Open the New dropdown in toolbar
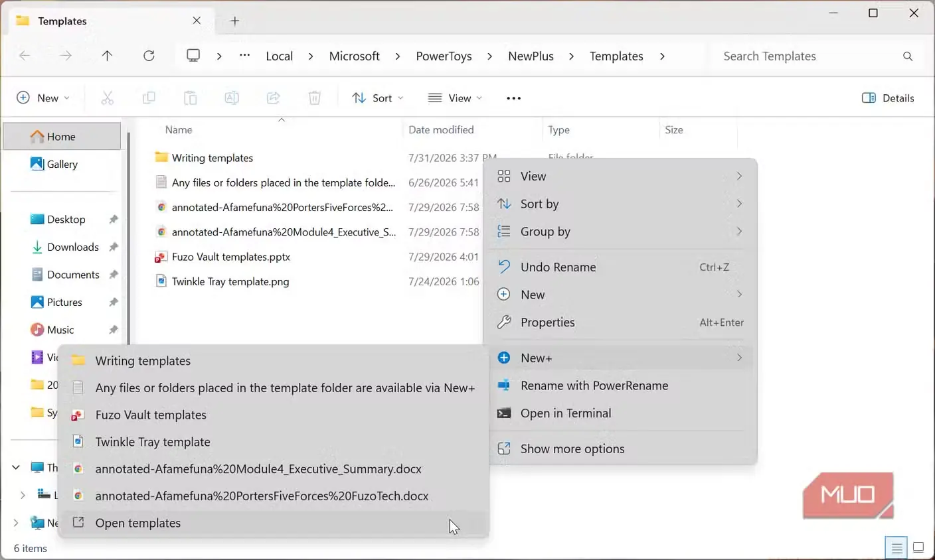 (x=43, y=98)
